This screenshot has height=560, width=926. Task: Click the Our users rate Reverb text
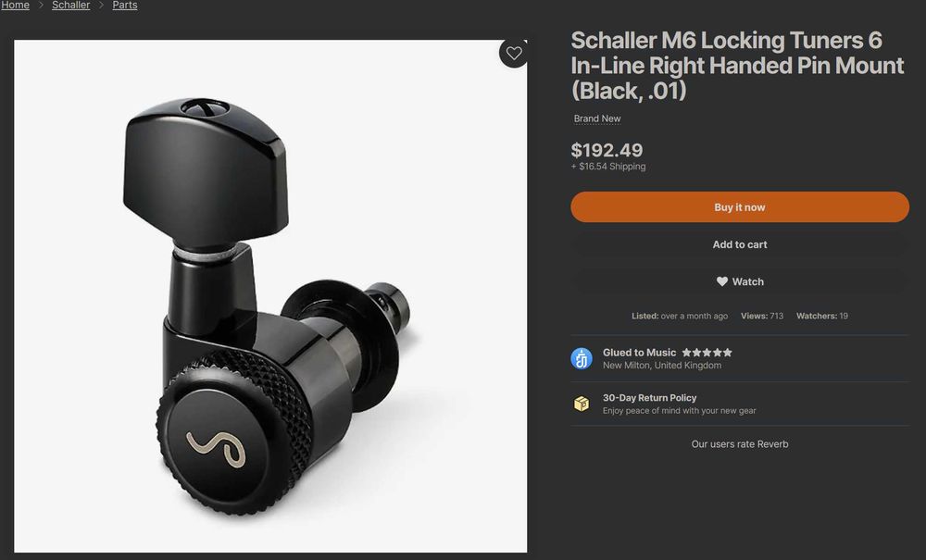tap(739, 444)
